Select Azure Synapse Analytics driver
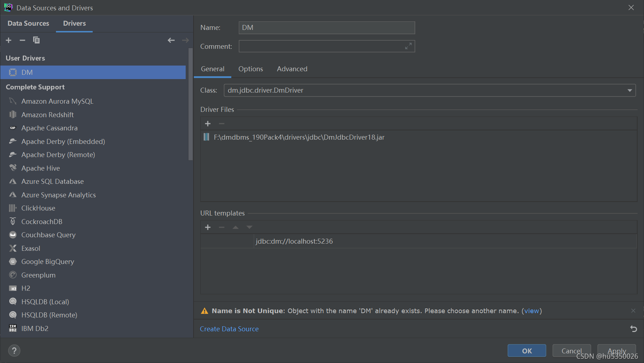This screenshot has height=363, width=644. coord(93,195)
